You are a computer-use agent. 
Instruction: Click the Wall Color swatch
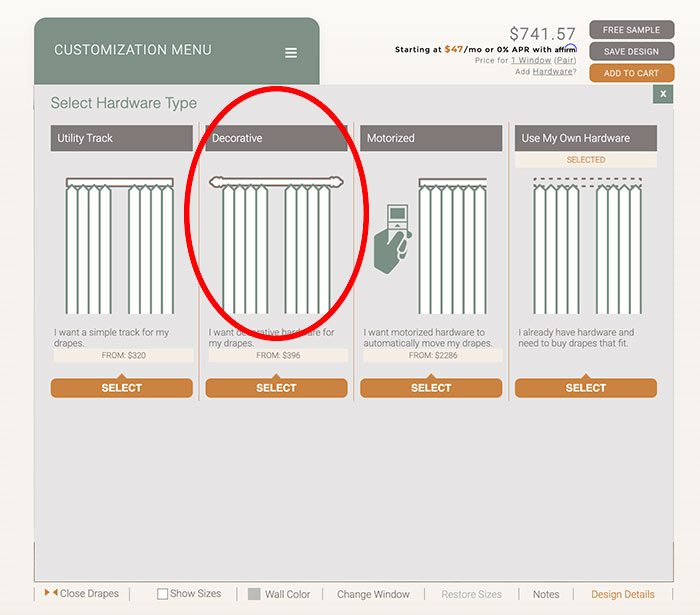click(255, 594)
